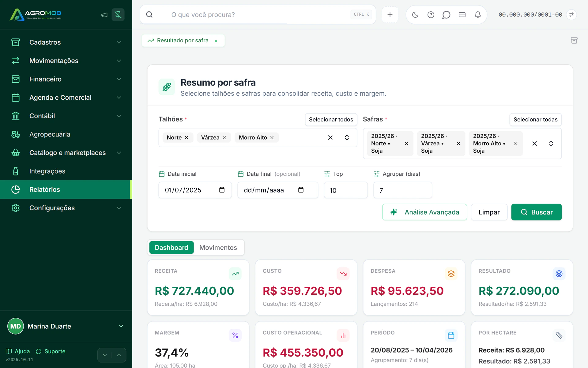Open notifications bell icon

(x=477, y=15)
